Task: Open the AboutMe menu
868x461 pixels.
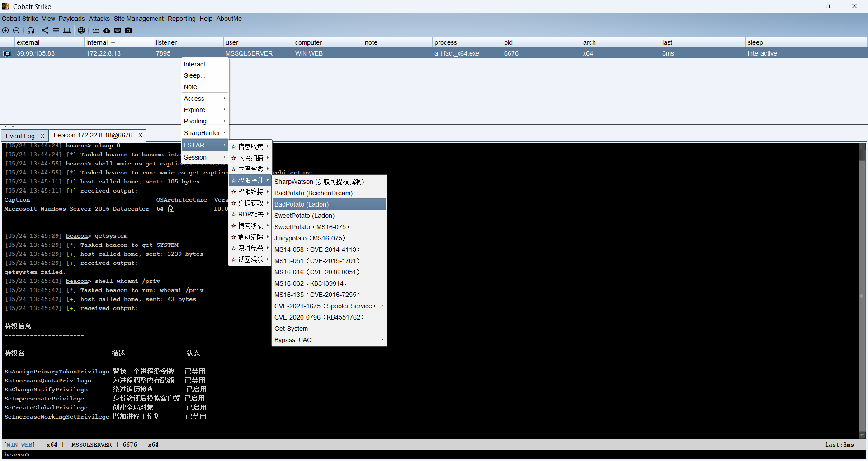Action: 229,19
